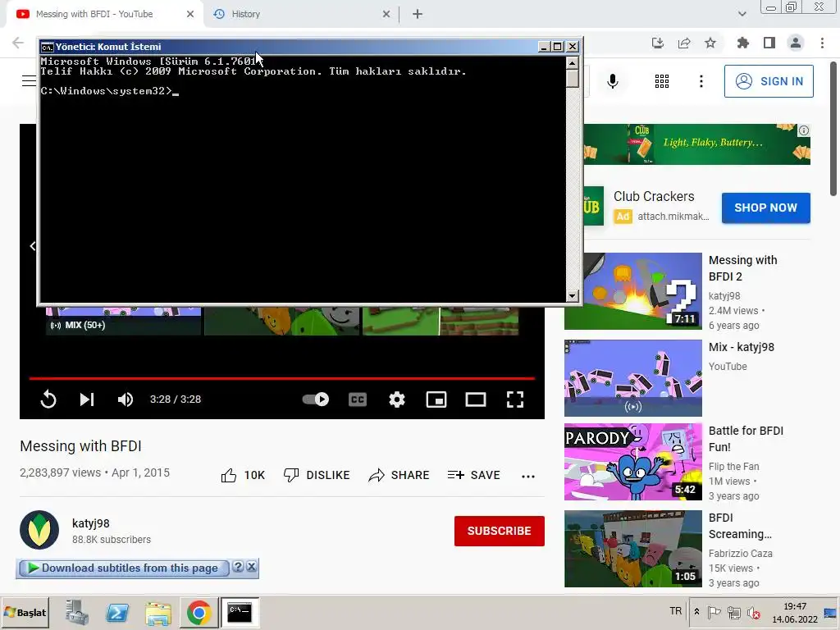Expand the tab search dropdown arrow
Screen dimensions: 840x630
(x=742, y=14)
